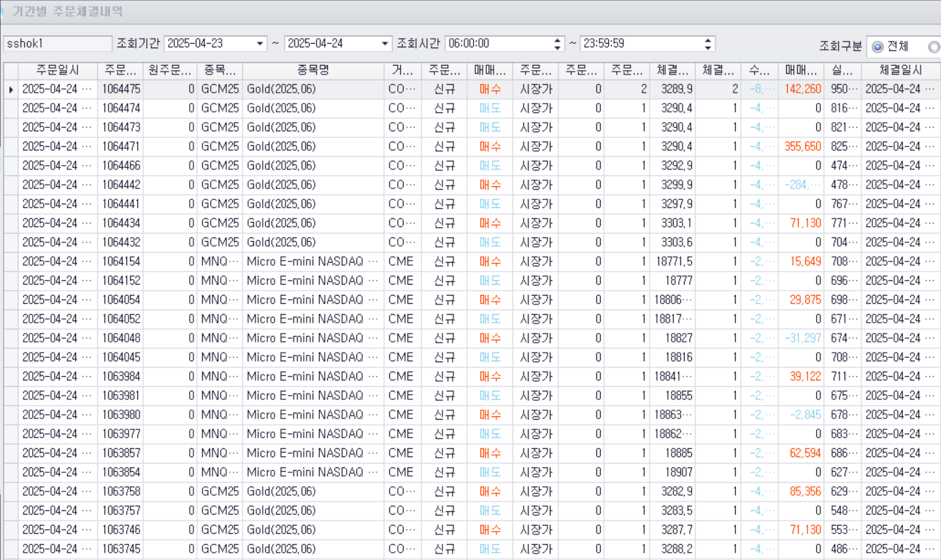
Task: Click price 18771,5 in order 1064154 row
Action: (674, 261)
